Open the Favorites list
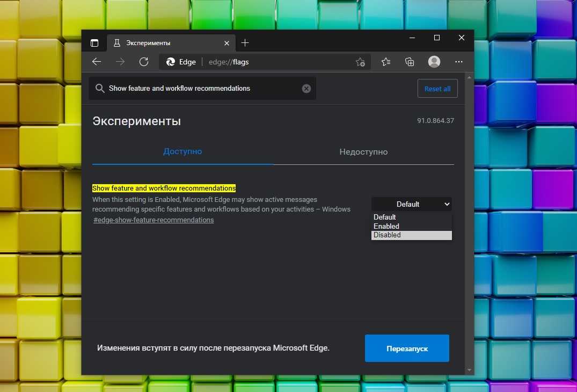Screen dimensions: 577x392 [385, 62]
